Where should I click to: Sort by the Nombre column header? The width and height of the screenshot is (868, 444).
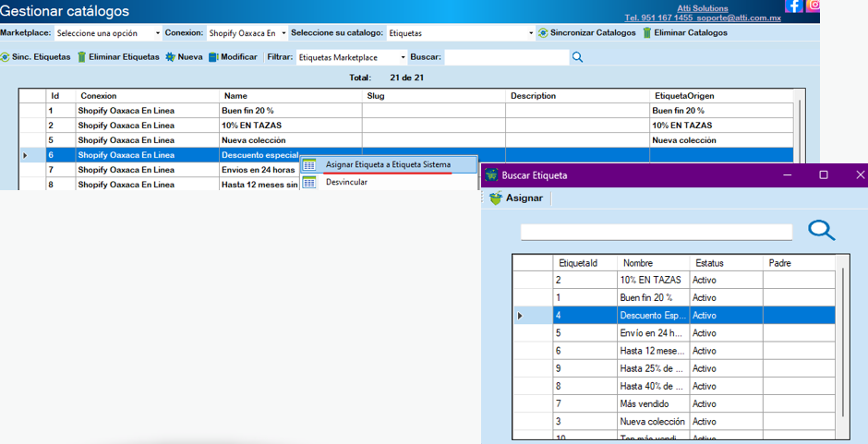[x=652, y=263]
